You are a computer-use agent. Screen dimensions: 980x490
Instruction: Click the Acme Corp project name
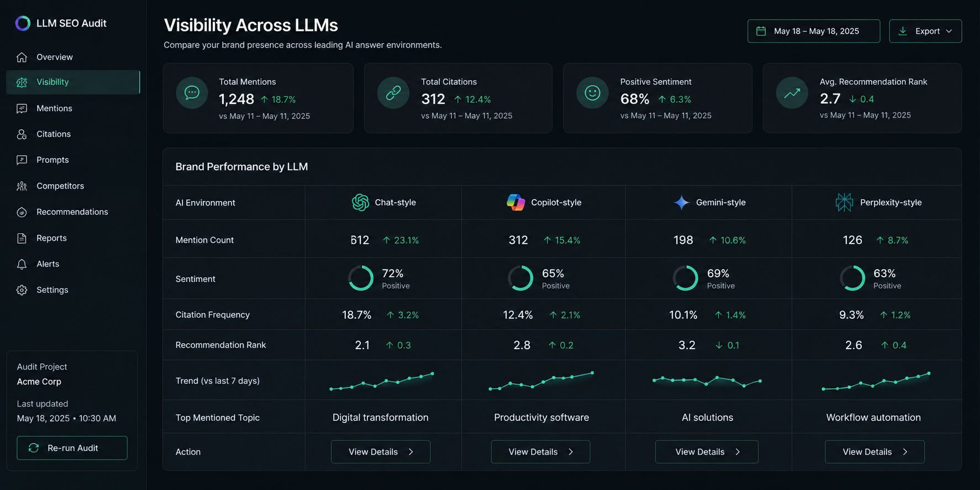[39, 382]
